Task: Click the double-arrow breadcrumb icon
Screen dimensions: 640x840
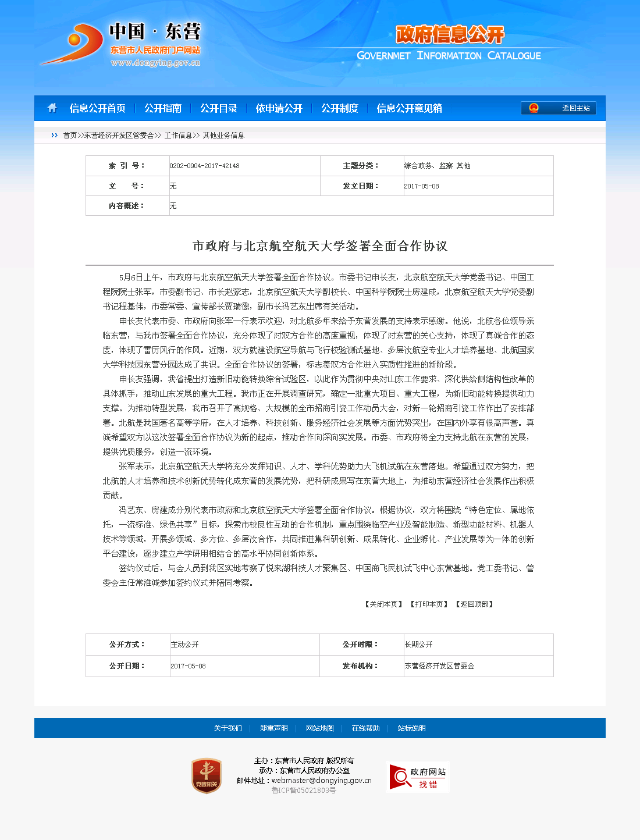Action: pos(54,136)
